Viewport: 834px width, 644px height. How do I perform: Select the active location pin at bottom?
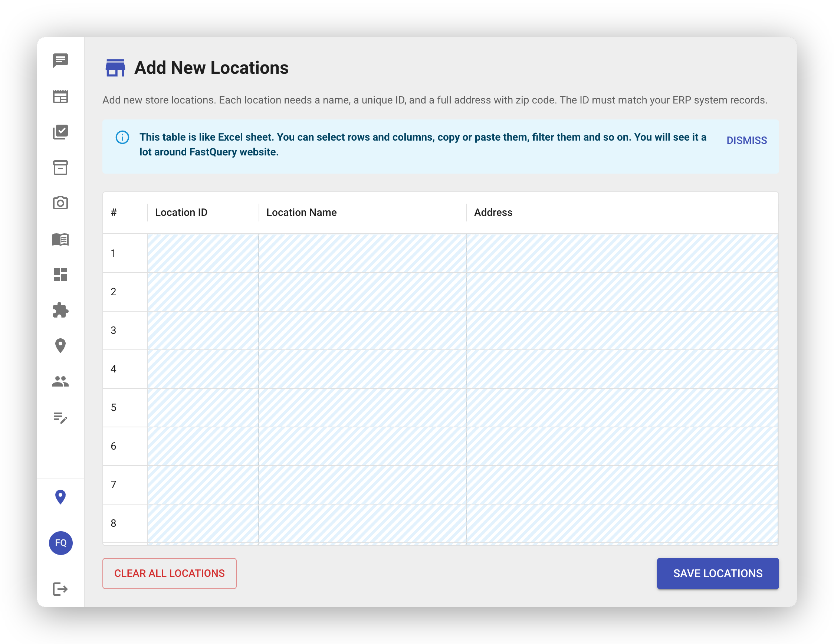pos(60,497)
